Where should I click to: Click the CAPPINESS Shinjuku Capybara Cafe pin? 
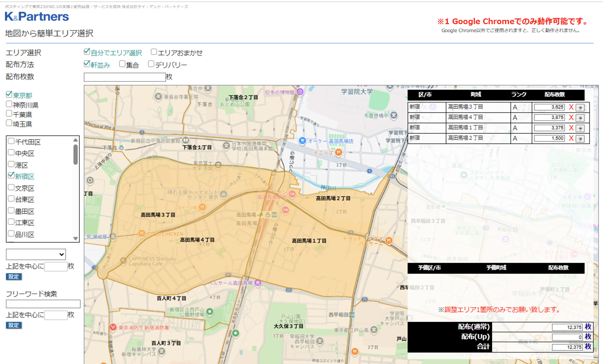(x=123, y=261)
